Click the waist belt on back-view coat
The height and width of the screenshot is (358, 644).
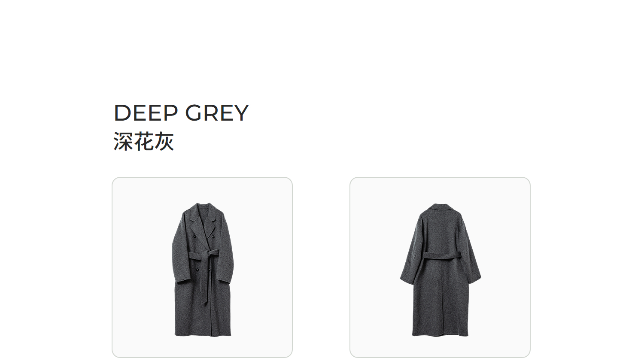point(442,255)
